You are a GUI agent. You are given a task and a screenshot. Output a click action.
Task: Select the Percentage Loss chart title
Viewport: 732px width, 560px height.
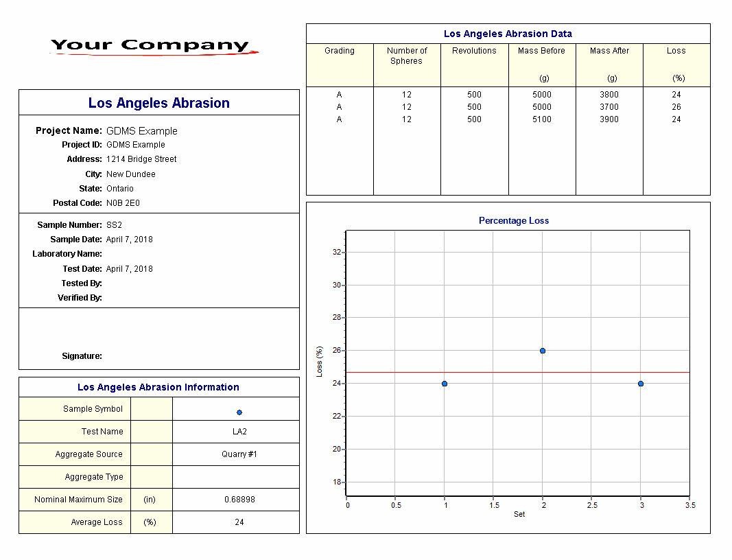click(x=513, y=221)
